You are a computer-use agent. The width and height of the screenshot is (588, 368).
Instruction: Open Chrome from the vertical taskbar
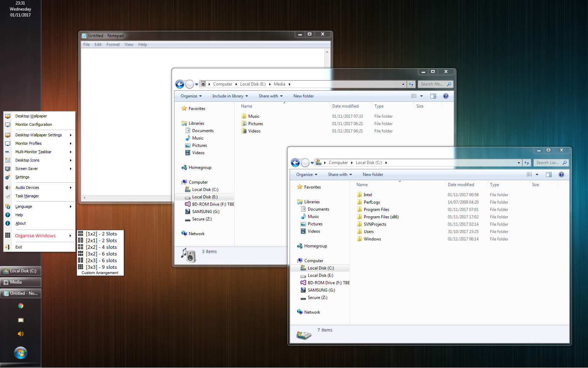pyautogui.click(x=21, y=306)
